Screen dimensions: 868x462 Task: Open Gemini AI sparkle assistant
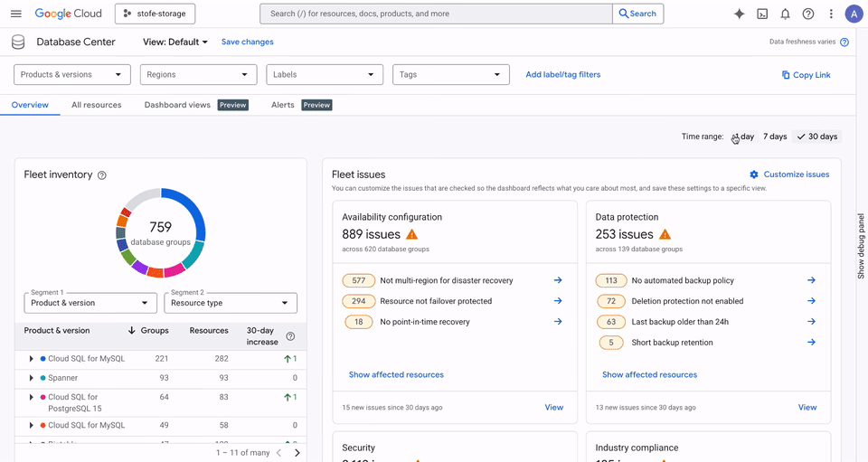tap(739, 14)
